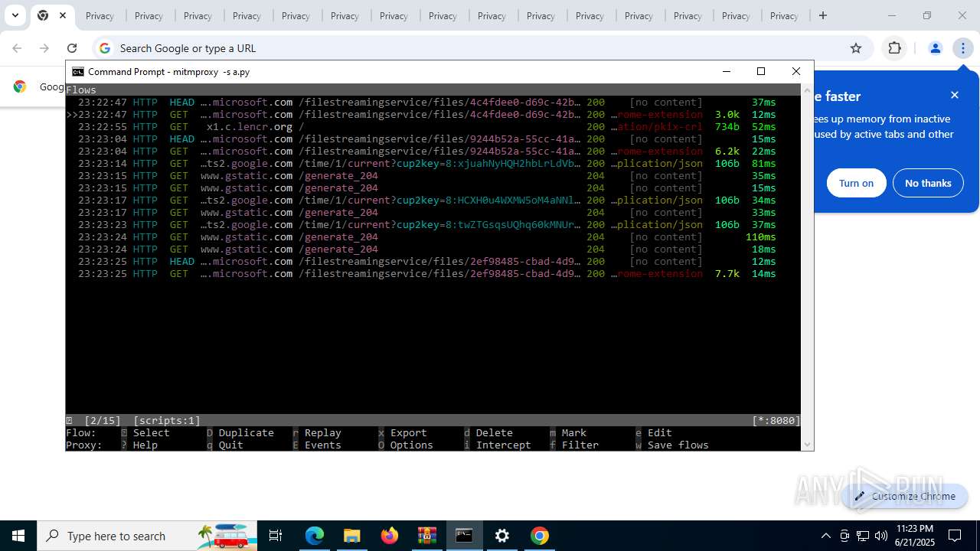Open the volume speaker tray icon
The width and height of the screenshot is (980, 551).
[880, 536]
